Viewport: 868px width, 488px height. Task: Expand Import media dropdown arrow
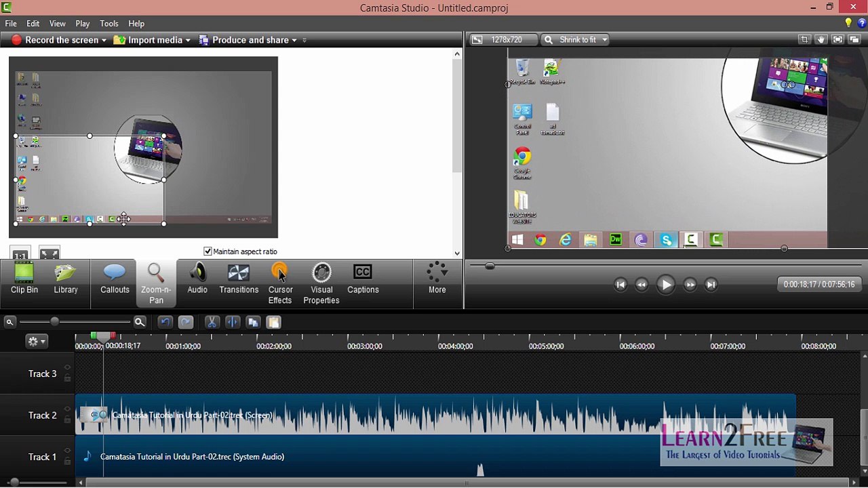click(x=188, y=41)
